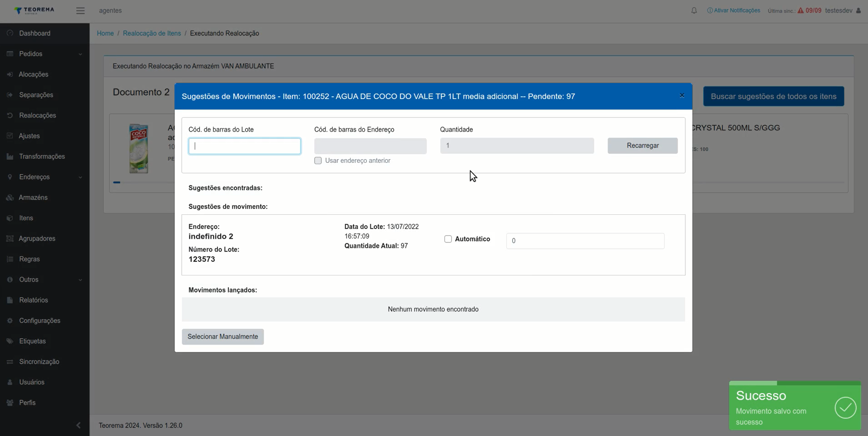Click the Dashboard gauge icon in sidebar
The image size is (868, 436).
(10, 33)
